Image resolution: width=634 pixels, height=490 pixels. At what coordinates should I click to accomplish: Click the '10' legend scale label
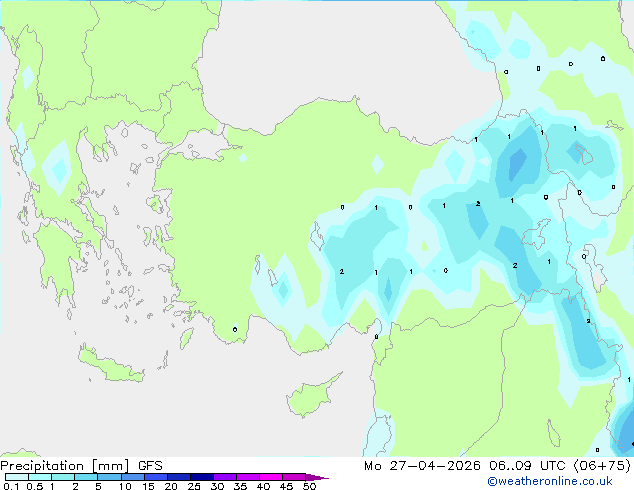(125, 486)
